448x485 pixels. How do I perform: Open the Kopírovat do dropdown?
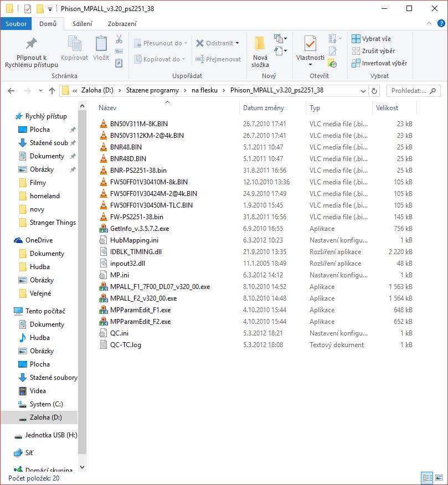(159, 59)
